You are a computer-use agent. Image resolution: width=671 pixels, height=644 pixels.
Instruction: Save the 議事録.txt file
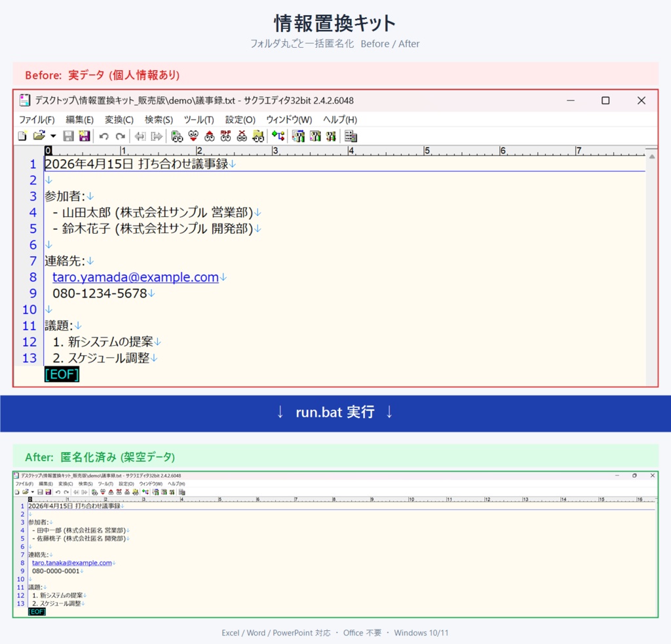point(68,136)
